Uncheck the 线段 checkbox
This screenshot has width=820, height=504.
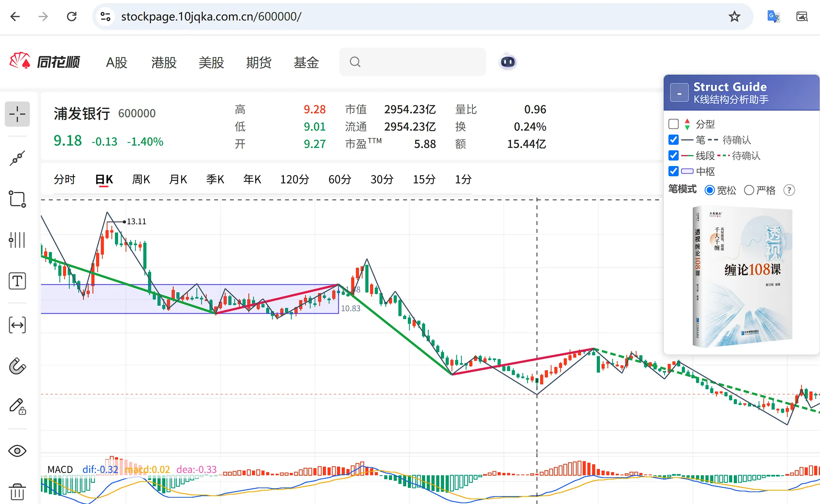(674, 156)
